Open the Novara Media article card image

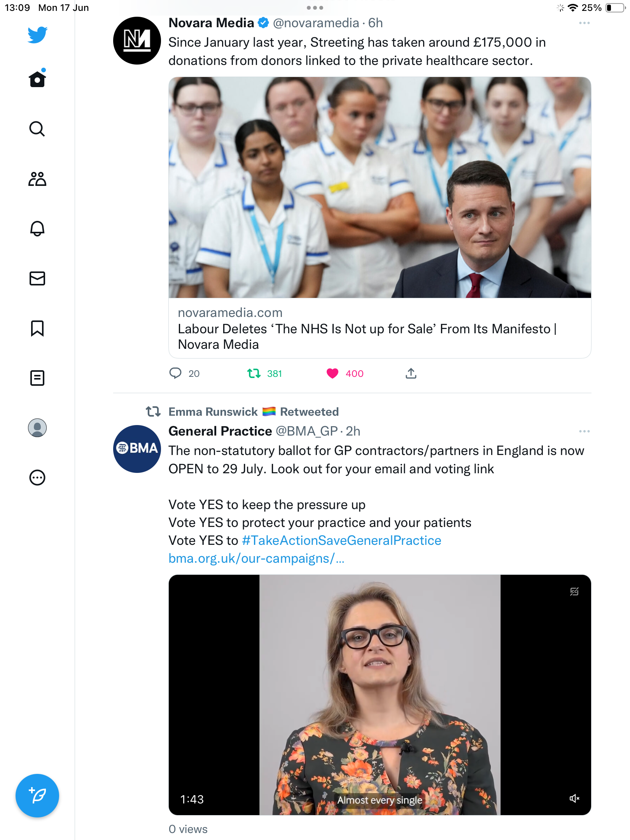point(380,187)
